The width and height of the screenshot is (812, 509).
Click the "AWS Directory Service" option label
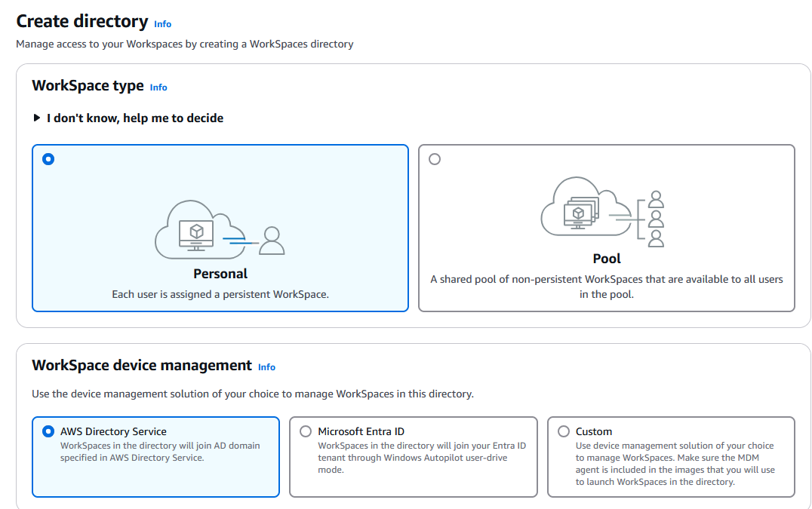113,431
